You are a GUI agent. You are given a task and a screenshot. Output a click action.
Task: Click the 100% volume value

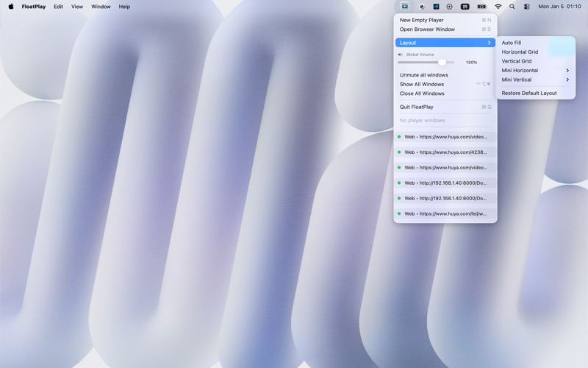(471, 63)
